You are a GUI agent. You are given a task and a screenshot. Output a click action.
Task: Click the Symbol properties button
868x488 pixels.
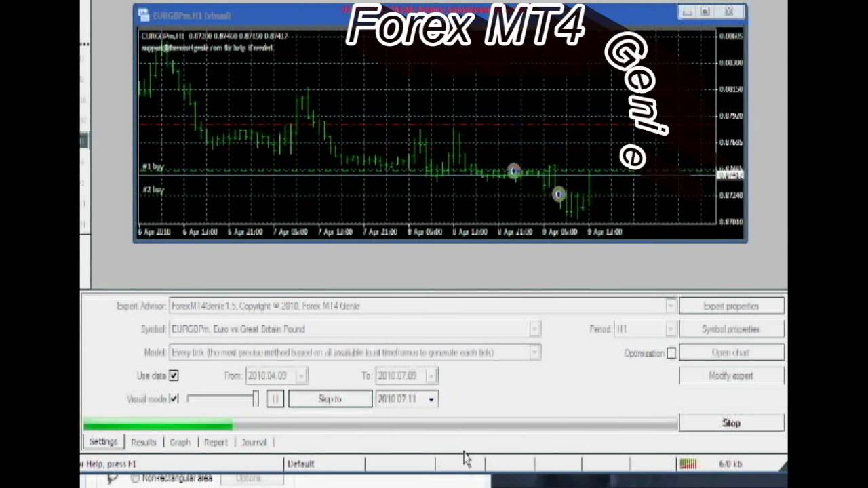pyautogui.click(x=731, y=329)
